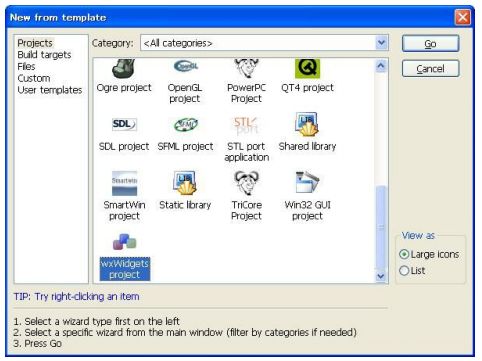Pick the PowerPC Project gnu icon
This screenshot has width=482, height=361.
246,68
